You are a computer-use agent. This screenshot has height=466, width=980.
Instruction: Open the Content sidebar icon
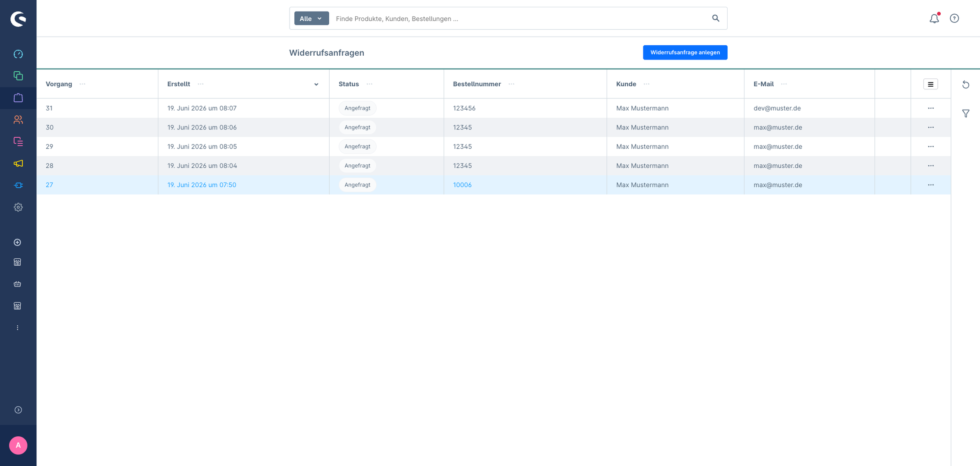[x=18, y=142]
